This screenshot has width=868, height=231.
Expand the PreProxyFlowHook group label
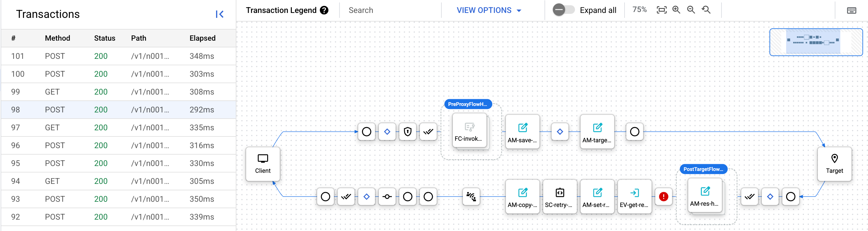click(x=468, y=104)
